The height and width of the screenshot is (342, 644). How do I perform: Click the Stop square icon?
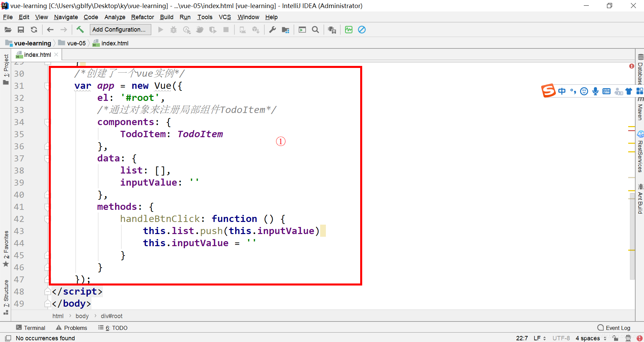point(226,30)
